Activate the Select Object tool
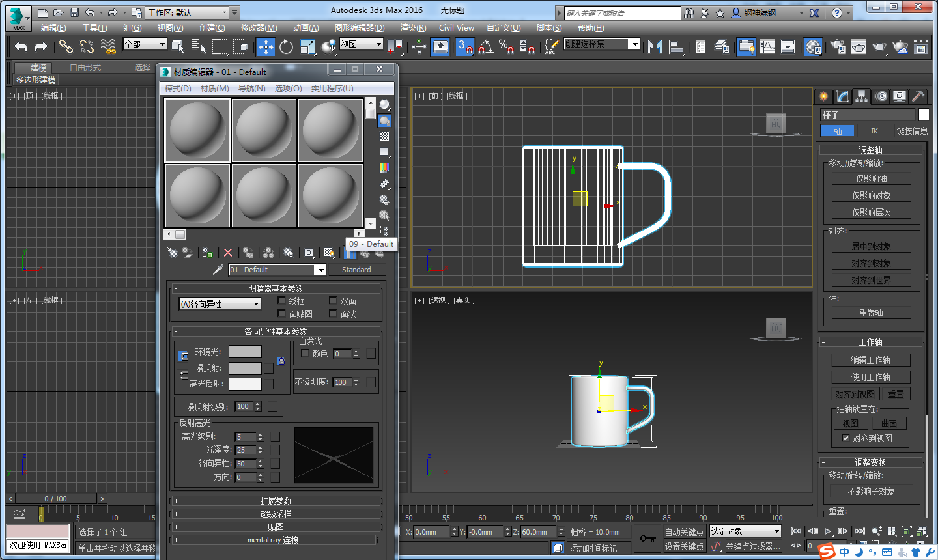 (178, 46)
